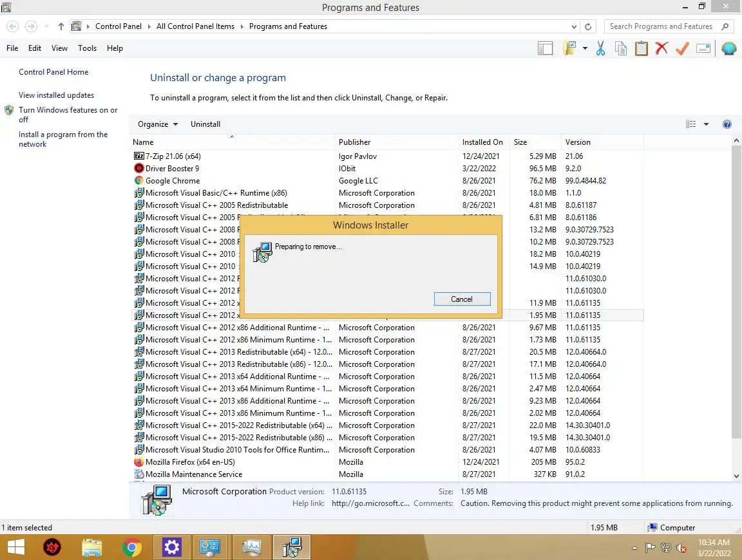Launch Google Chrome from the taskbar

tap(131, 547)
